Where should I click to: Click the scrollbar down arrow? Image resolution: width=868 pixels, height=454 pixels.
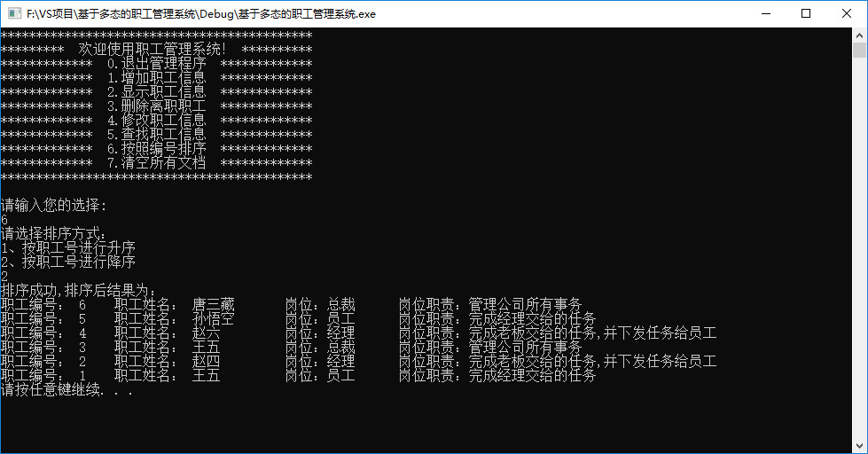[859, 446]
